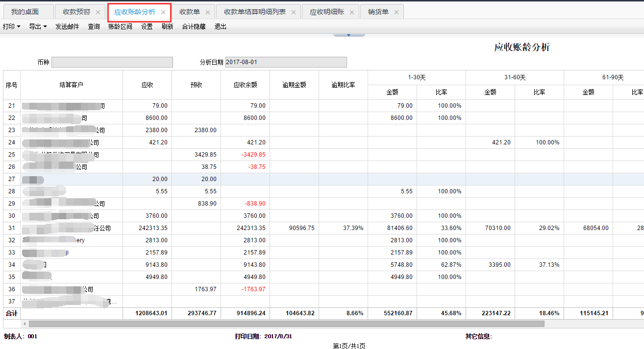Click the 1-30天 group header
The height and width of the screenshot is (349, 644).
click(x=417, y=78)
